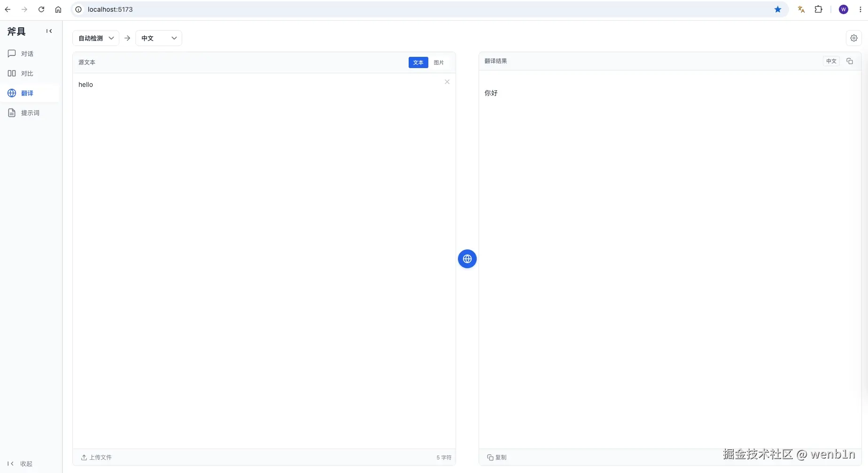Open the browser extensions puzzle icon
The height and width of the screenshot is (473, 868).
tap(818, 9)
